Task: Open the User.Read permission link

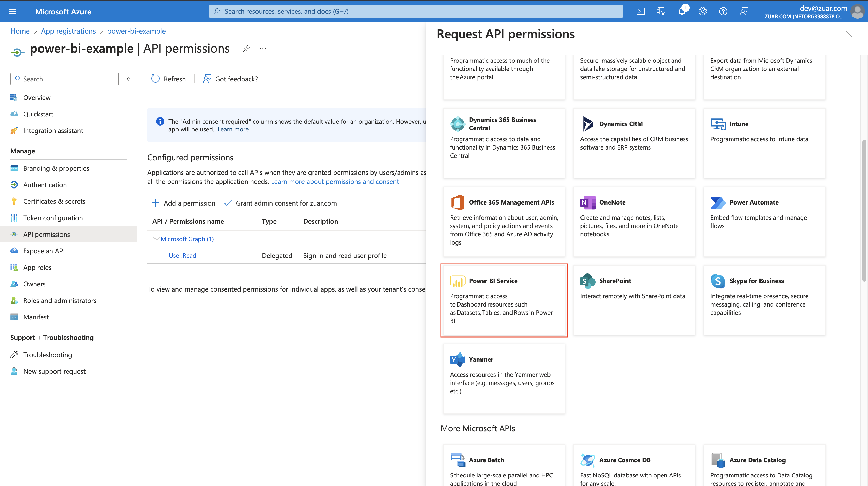Action: click(182, 256)
